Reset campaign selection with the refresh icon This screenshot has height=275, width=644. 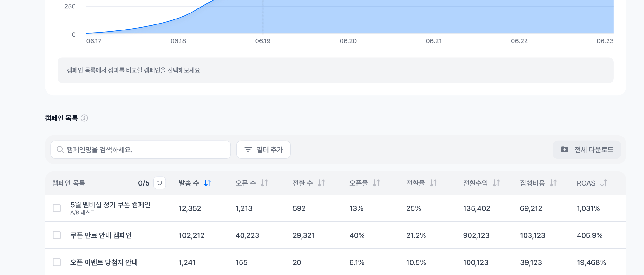pyautogui.click(x=159, y=183)
